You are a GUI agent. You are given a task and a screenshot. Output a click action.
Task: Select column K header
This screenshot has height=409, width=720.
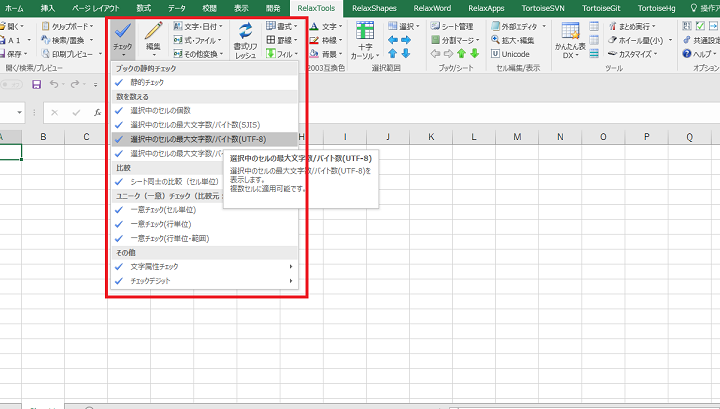[431, 137]
